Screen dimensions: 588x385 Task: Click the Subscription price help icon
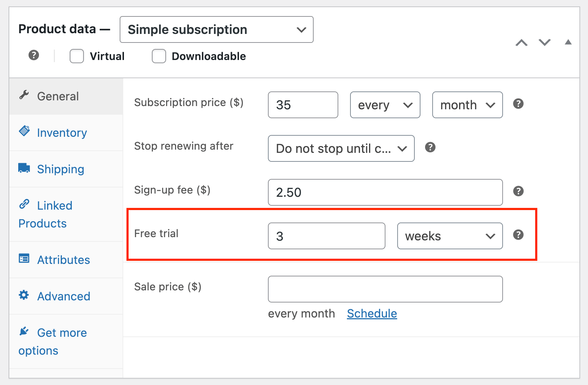(x=518, y=104)
